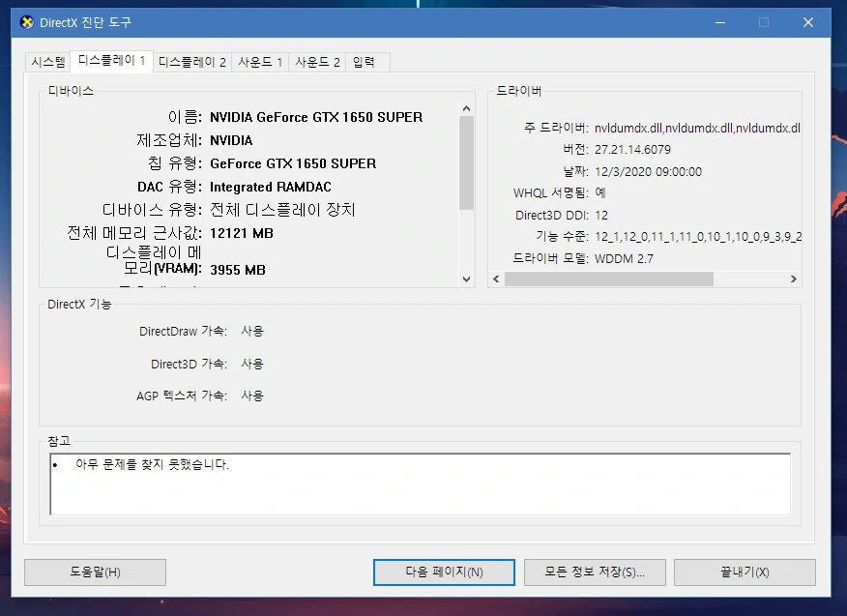Select the WHQL 서명됨 value 예
This screenshot has width=847, height=616.
[601, 192]
